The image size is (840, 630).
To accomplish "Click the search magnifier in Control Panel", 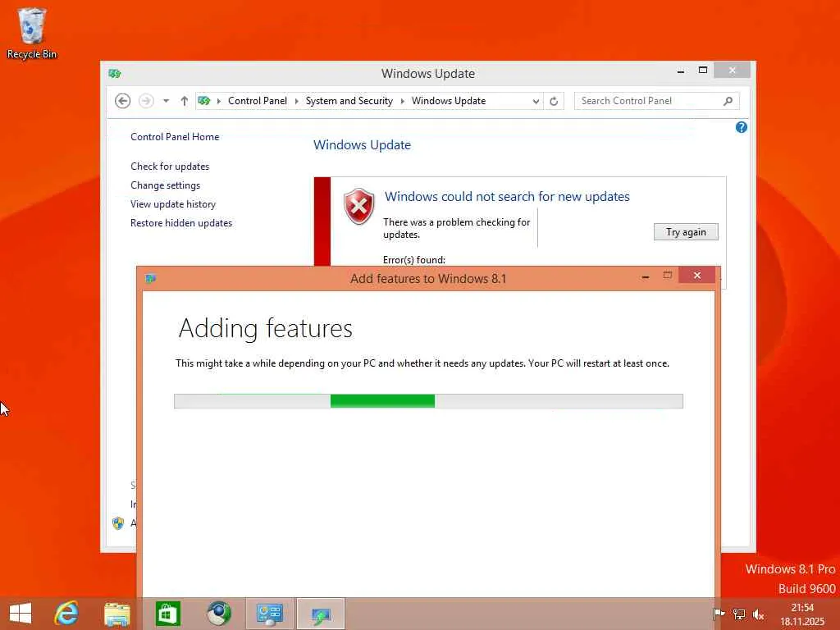I will point(728,101).
